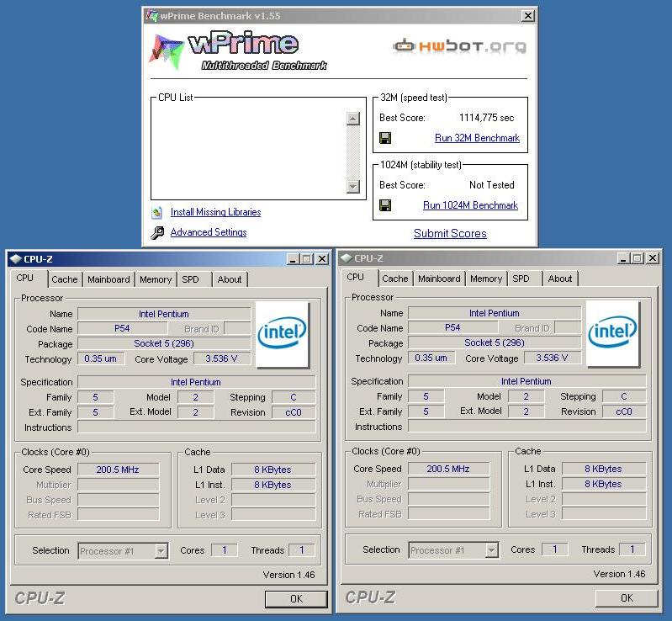This screenshot has height=621, width=672.
Task: Expand the Processor #1 dropdown in the left CPU-Z window
Action: click(x=161, y=550)
